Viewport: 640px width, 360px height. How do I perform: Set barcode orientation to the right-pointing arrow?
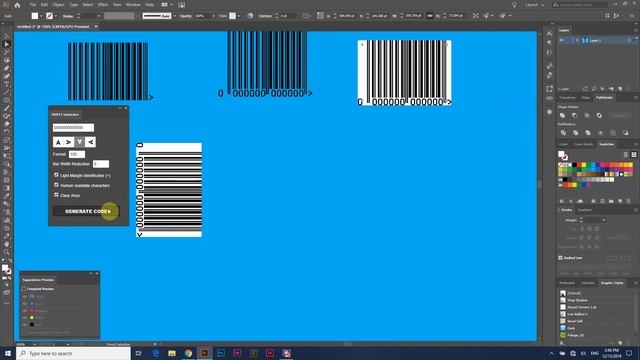click(x=69, y=142)
